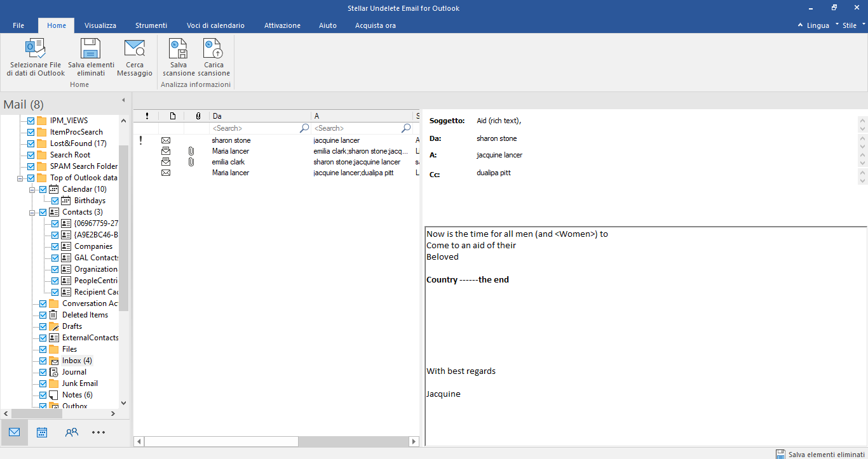Switch to Strumenti tab
The image size is (868, 459).
pos(151,25)
